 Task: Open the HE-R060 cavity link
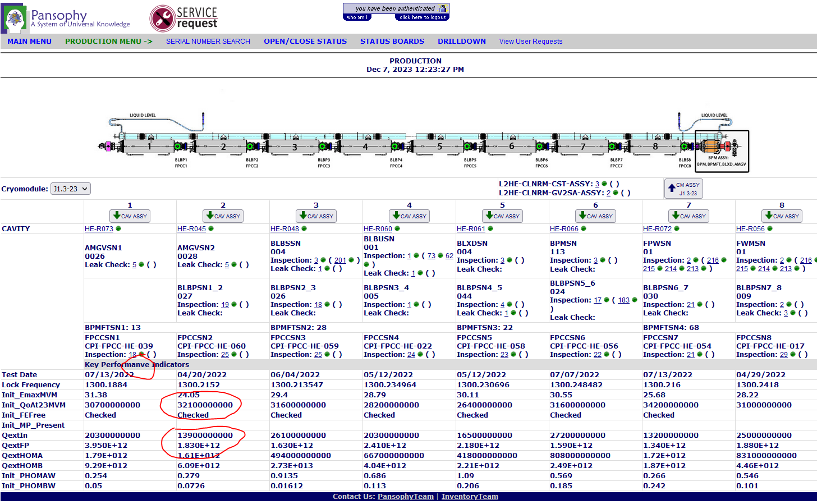[378, 229]
